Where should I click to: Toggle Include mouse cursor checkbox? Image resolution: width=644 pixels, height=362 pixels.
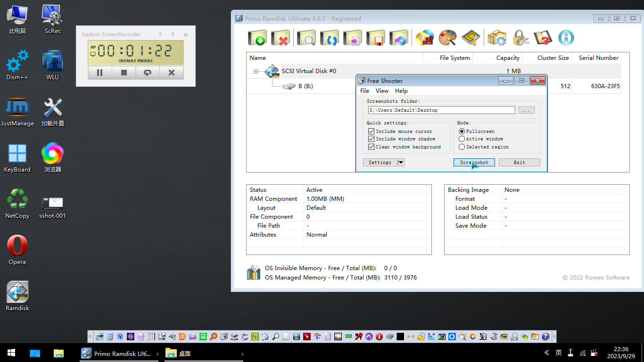pos(371,131)
